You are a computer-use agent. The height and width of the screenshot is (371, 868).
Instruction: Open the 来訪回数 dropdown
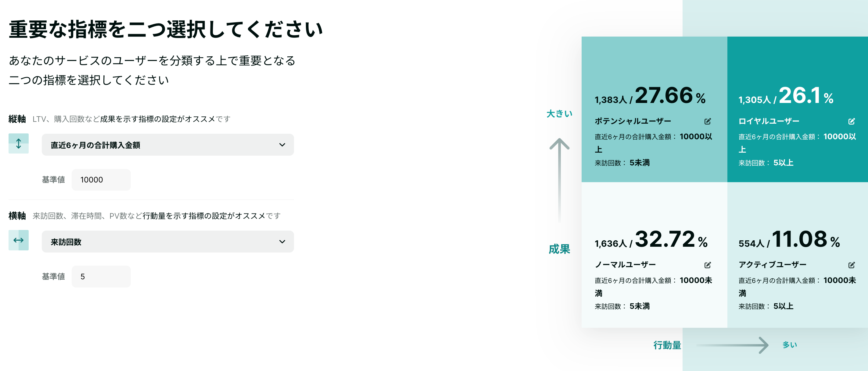pos(168,241)
